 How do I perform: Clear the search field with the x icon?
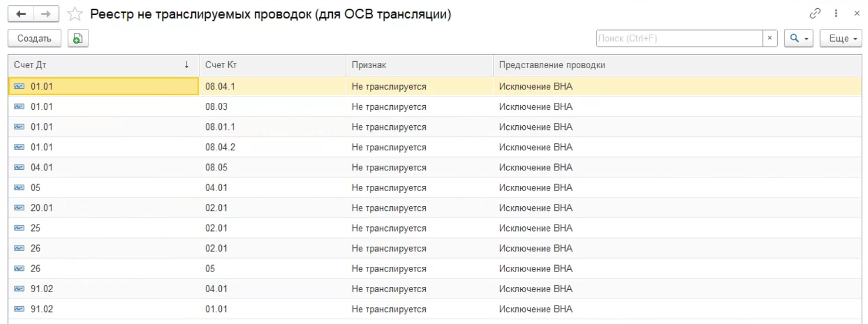pyautogui.click(x=769, y=39)
